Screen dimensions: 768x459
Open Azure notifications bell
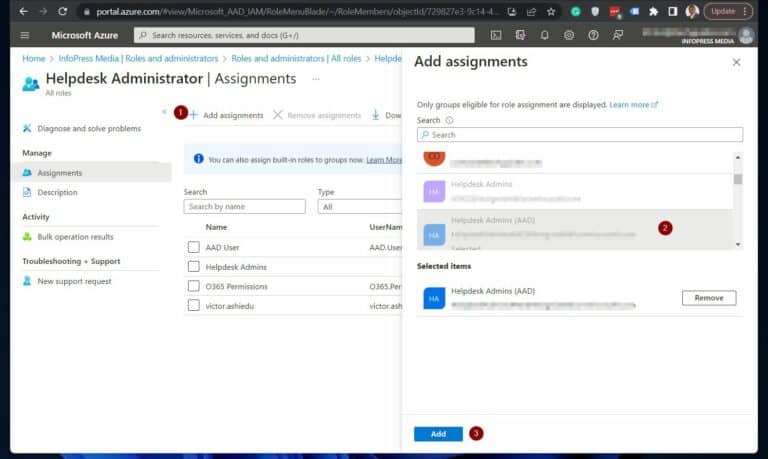pos(544,35)
